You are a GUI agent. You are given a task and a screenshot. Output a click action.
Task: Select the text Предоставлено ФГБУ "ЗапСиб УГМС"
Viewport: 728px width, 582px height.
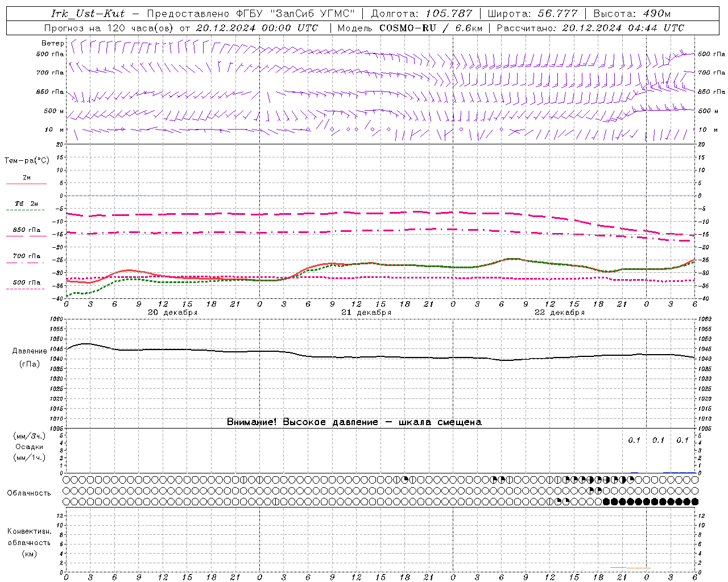[251, 14]
